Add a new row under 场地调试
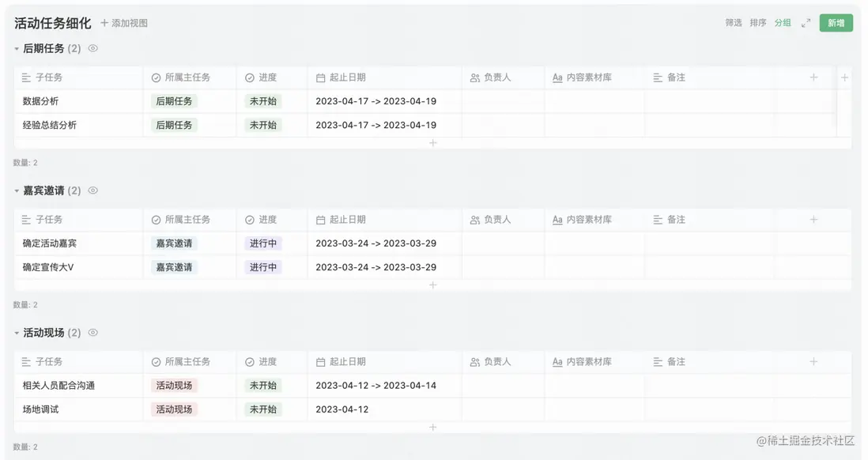Image resolution: width=868 pixels, height=460 pixels. (x=432, y=428)
